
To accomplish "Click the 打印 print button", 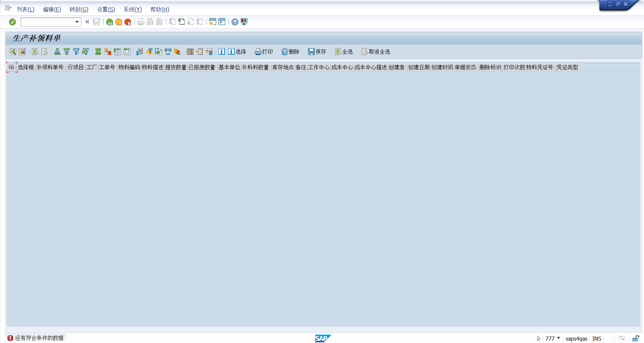I will 264,52.
